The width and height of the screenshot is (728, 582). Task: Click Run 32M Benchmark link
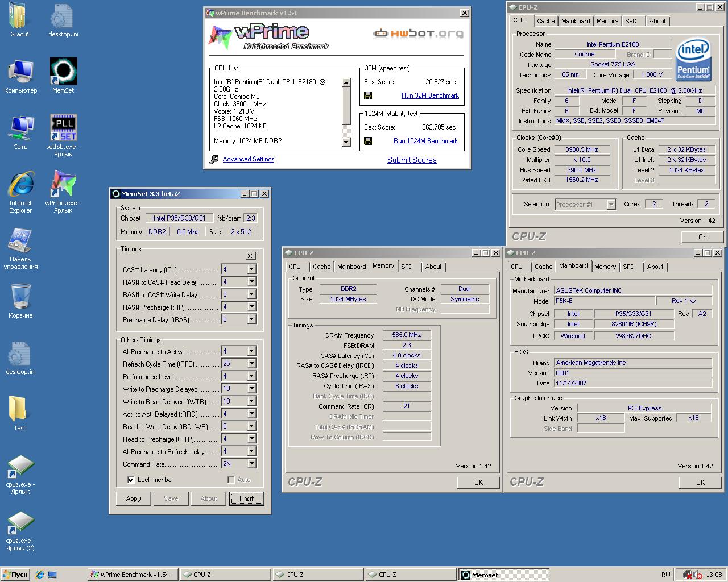point(430,95)
